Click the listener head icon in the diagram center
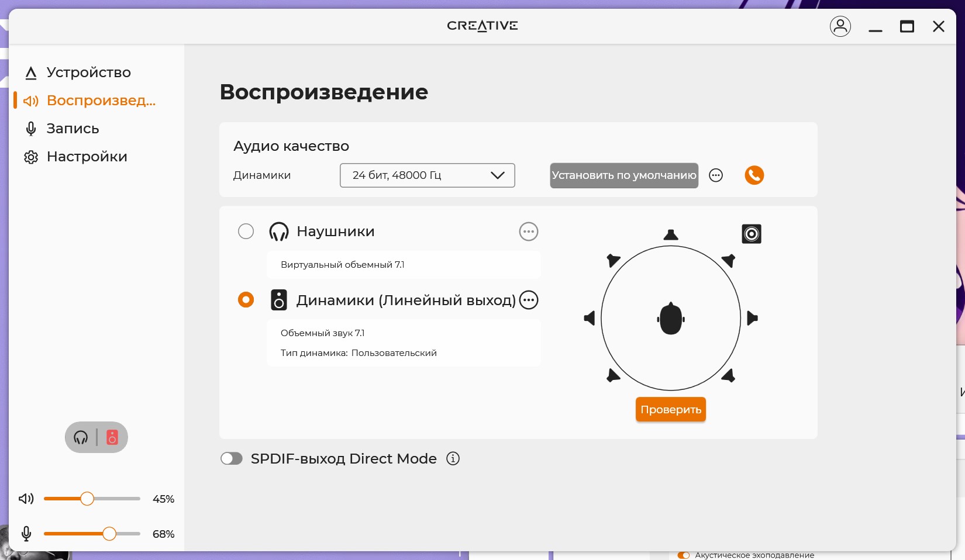This screenshot has height=560, width=965. (x=671, y=319)
